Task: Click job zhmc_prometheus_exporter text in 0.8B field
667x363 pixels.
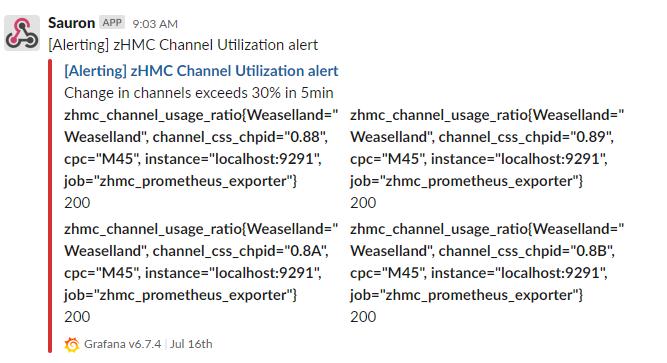Action: tap(466, 295)
